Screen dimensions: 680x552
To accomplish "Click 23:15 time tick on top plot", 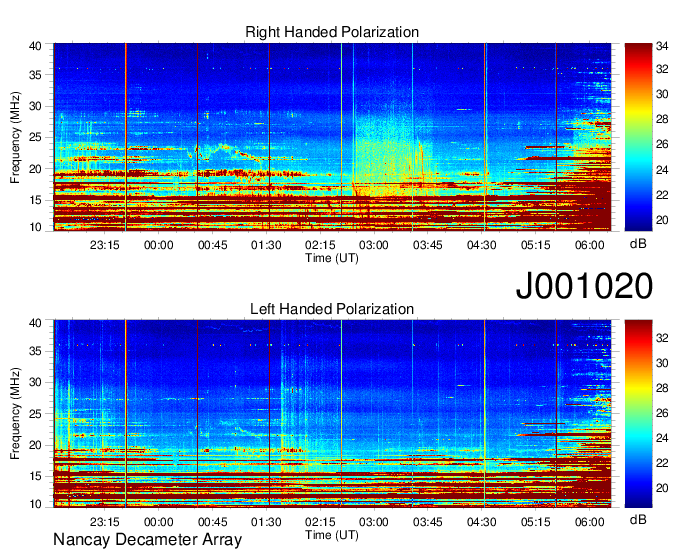I will tap(105, 245).
